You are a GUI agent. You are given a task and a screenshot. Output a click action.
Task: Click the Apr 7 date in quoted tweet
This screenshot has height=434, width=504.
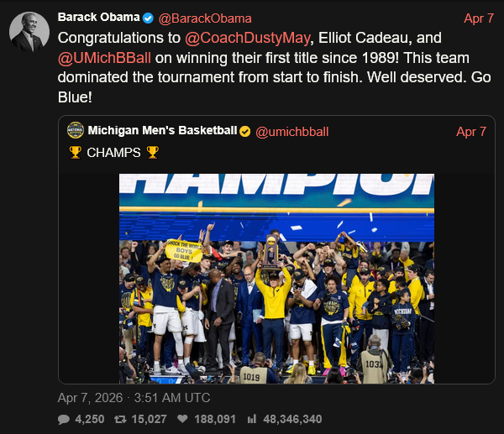471,132
